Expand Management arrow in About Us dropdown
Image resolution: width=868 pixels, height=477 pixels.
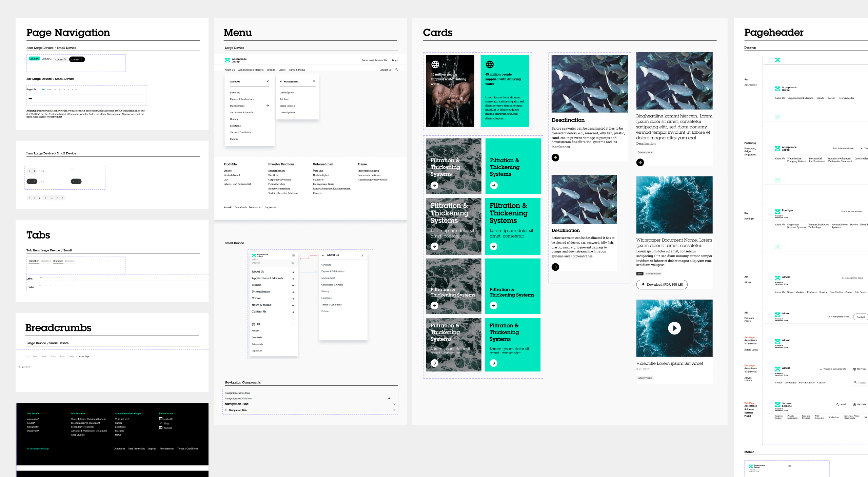(268, 106)
